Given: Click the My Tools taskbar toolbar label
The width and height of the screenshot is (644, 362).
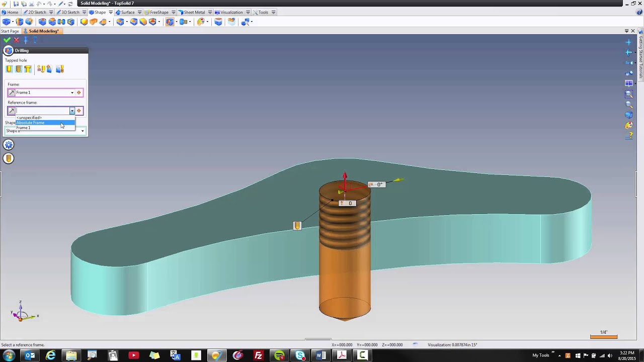Looking at the screenshot, I should pos(541,355).
